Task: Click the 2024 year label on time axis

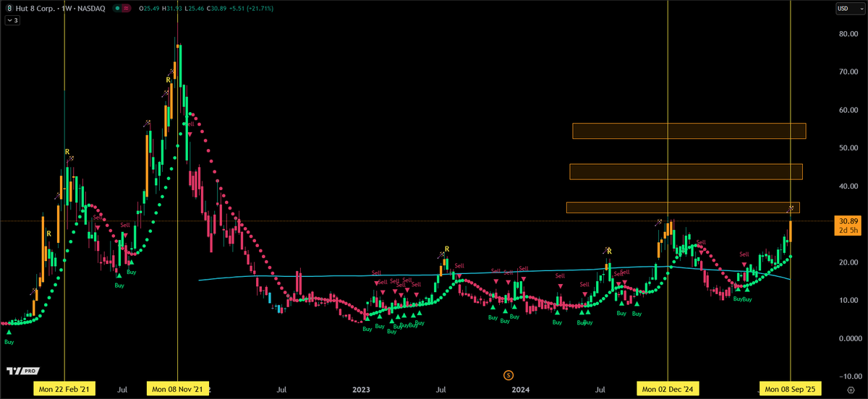Action: [x=521, y=390]
